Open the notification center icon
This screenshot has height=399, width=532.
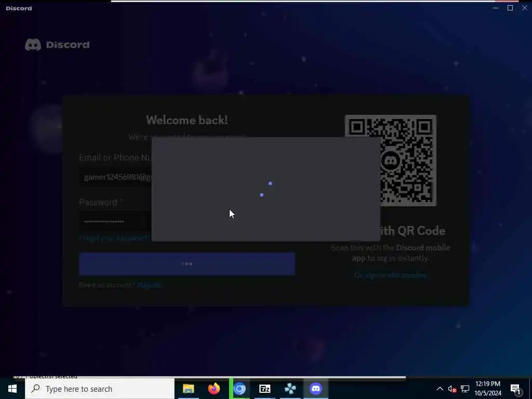(515, 389)
